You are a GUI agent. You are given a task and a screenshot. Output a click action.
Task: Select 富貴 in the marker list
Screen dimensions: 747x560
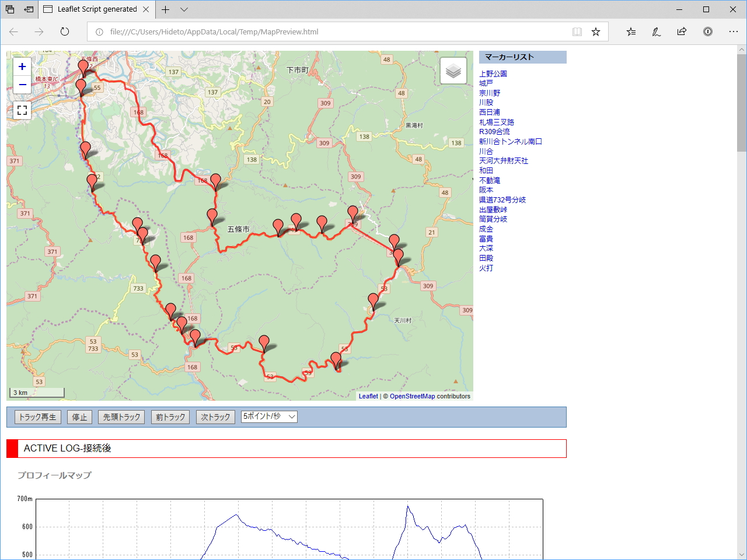click(x=486, y=239)
